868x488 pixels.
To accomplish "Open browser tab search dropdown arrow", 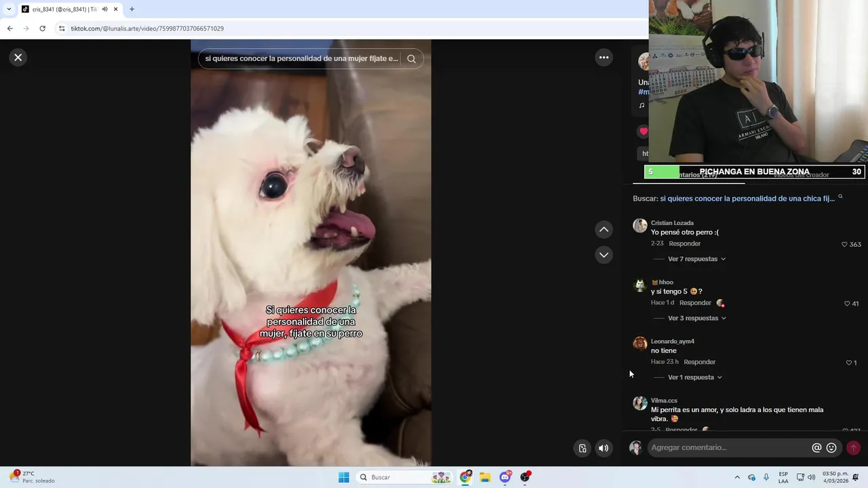I will point(9,9).
